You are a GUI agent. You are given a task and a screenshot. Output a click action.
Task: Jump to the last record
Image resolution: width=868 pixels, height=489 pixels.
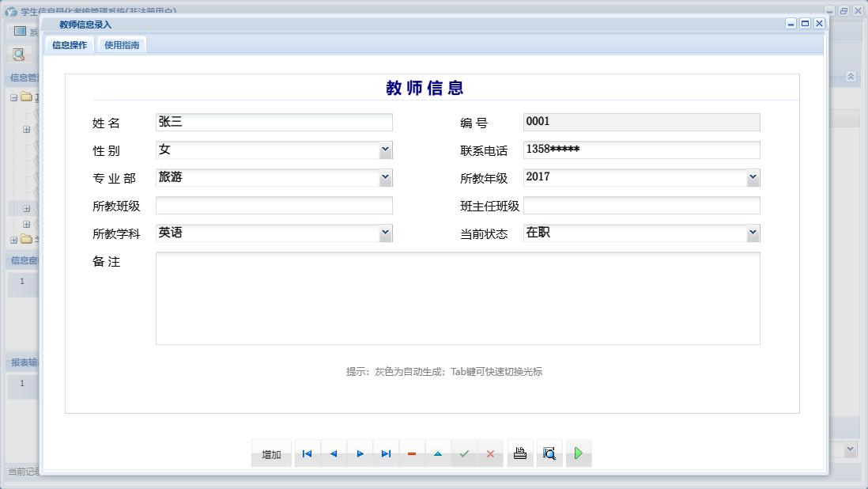click(386, 453)
